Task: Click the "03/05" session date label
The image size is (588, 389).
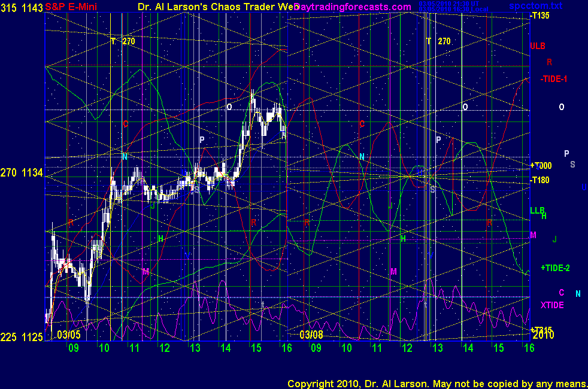Action: click(69, 335)
